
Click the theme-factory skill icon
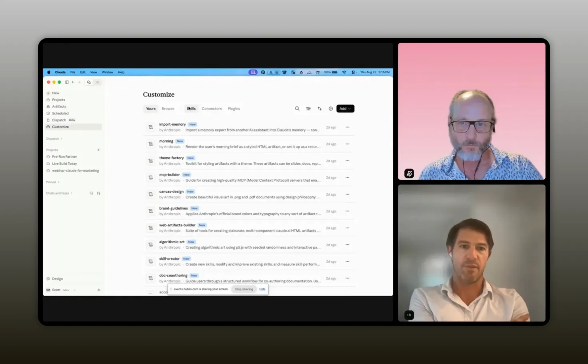tap(151, 161)
